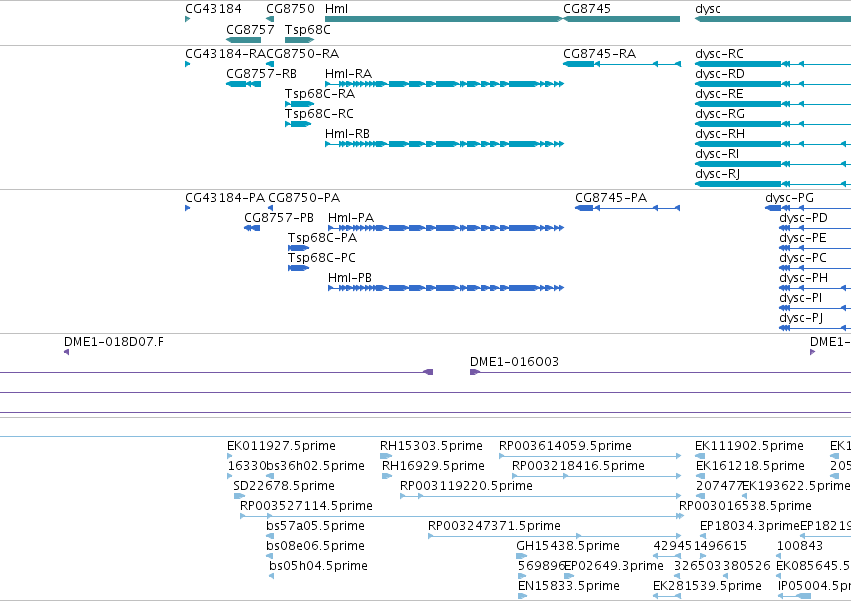The height and width of the screenshot is (601, 851).
Task: Click EST label RP003527114.5prime
Action: 306,506
